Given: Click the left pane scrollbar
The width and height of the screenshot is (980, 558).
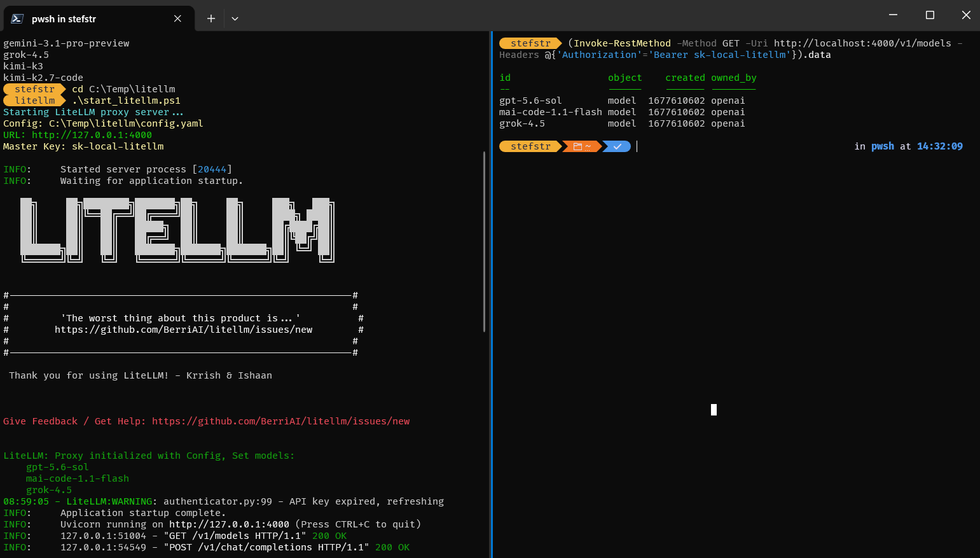Looking at the screenshot, I should [484, 242].
